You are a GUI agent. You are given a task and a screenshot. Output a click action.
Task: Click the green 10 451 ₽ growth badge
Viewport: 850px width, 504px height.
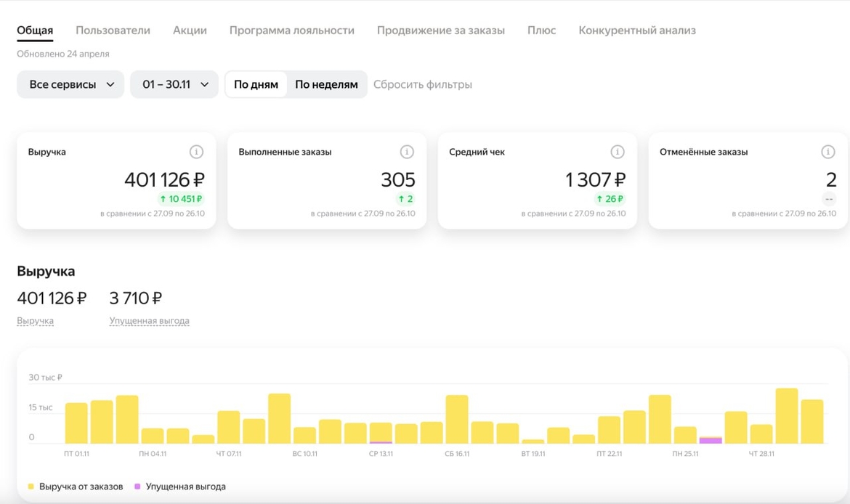pos(181,199)
